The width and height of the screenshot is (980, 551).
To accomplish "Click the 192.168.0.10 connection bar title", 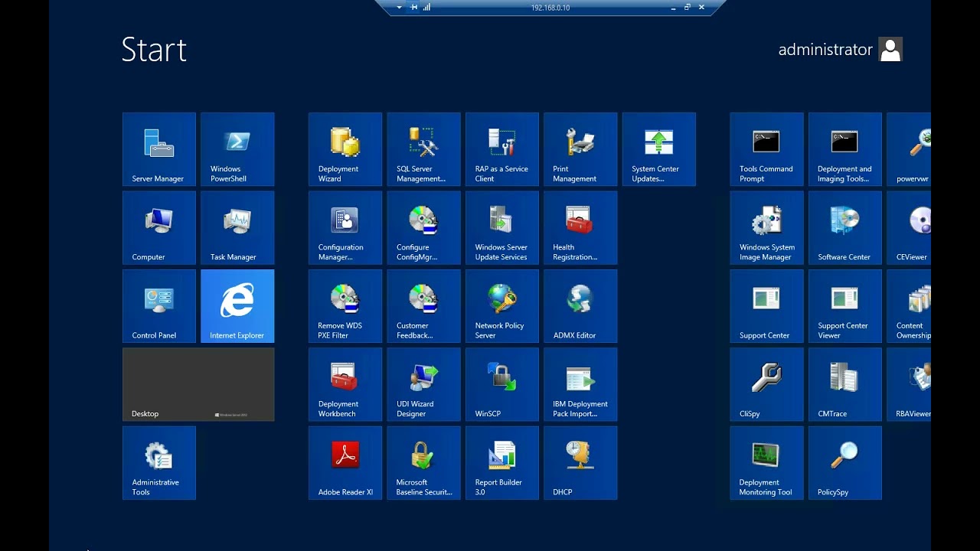I will 550,8.
